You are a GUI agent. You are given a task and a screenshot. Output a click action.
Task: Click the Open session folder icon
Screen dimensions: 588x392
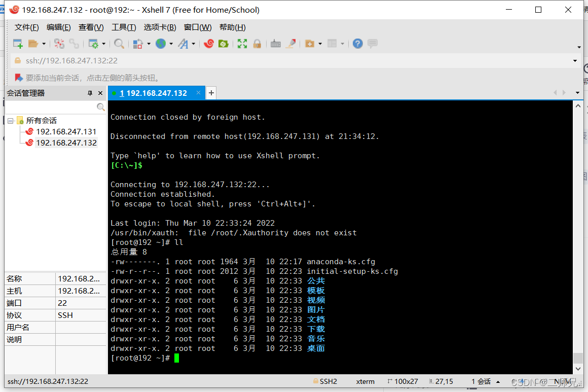tap(33, 44)
